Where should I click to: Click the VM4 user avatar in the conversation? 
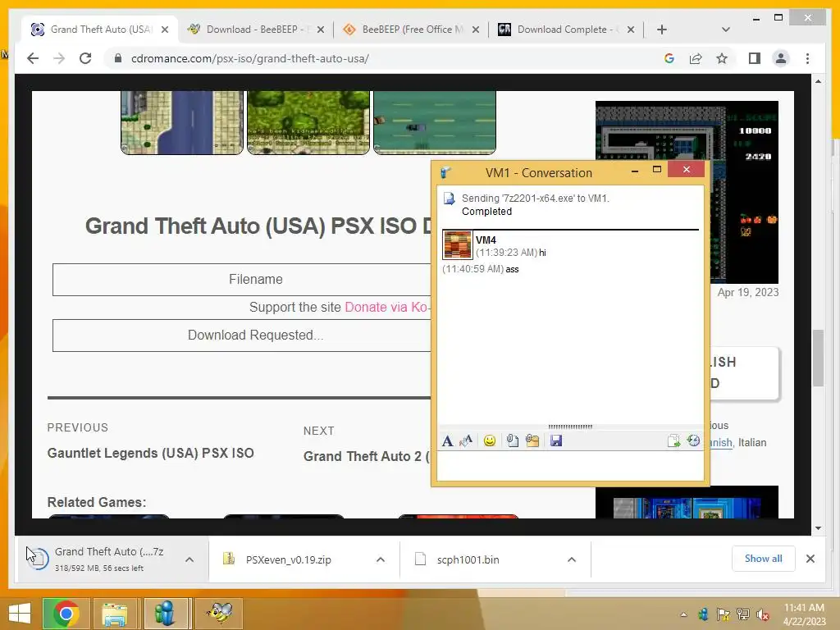(x=458, y=244)
